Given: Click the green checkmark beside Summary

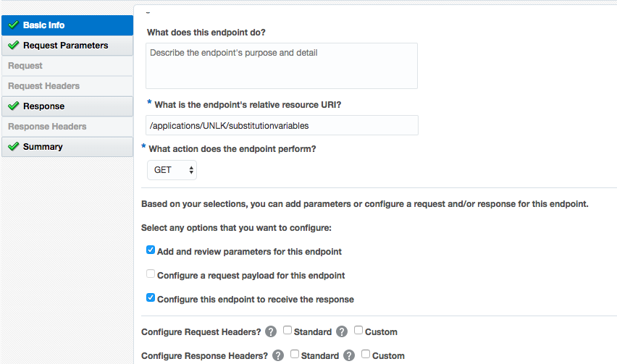Looking at the screenshot, I should (x=13, y=147).
